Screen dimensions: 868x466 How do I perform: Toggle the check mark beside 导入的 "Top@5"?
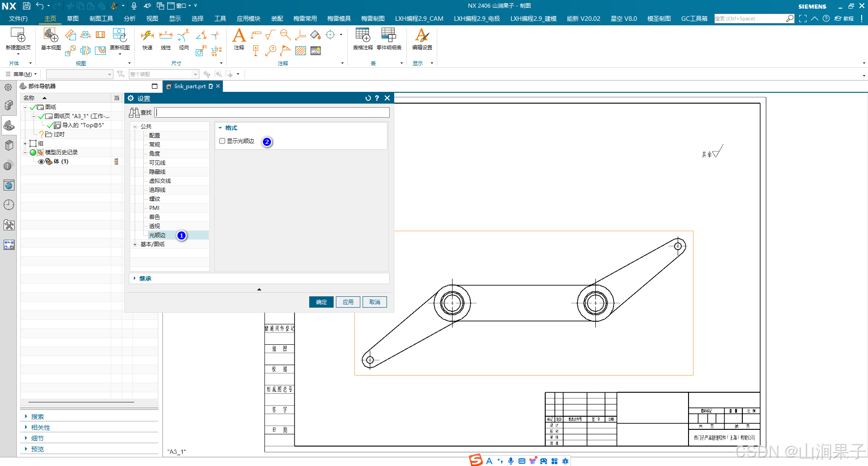coord(50,125)
